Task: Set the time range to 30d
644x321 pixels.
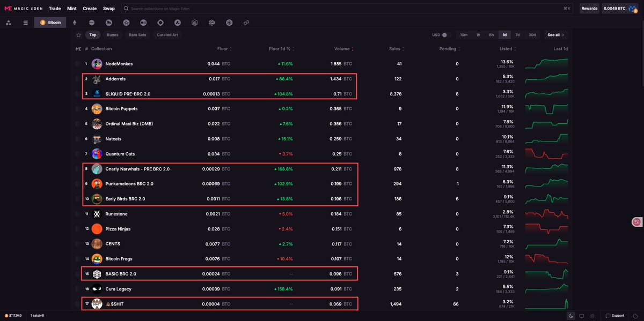Action: 532,35
